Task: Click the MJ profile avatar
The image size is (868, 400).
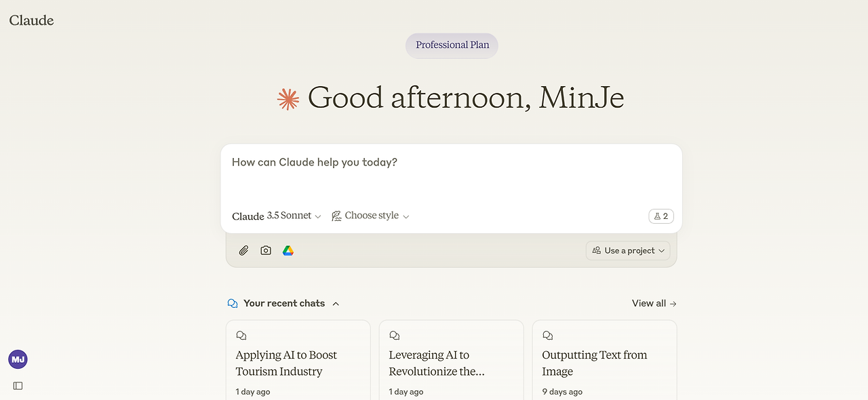Action: (18, 360)
